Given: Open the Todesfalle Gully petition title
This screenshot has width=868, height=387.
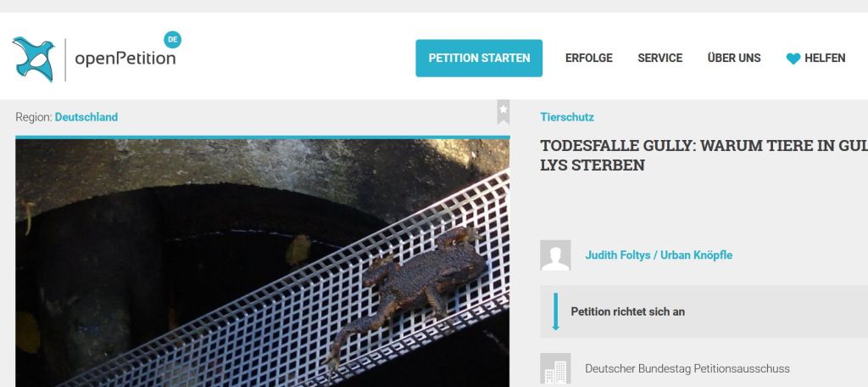Looking at the screenshot, I should coord(704,156).
